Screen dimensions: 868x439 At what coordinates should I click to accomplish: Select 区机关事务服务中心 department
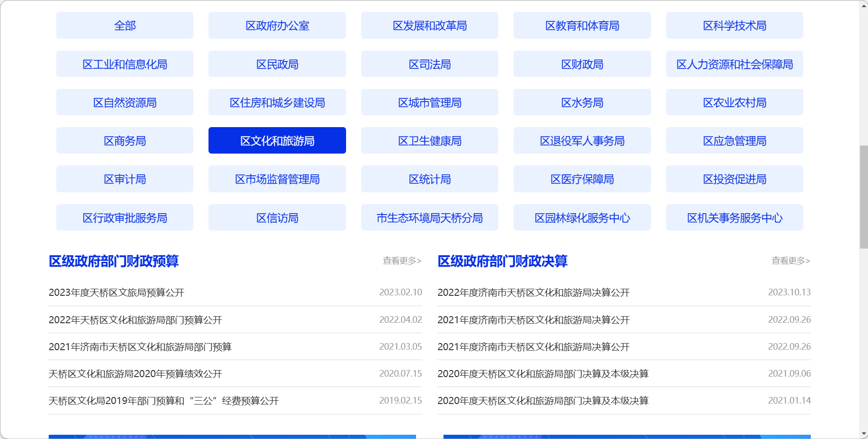point(735,217)
